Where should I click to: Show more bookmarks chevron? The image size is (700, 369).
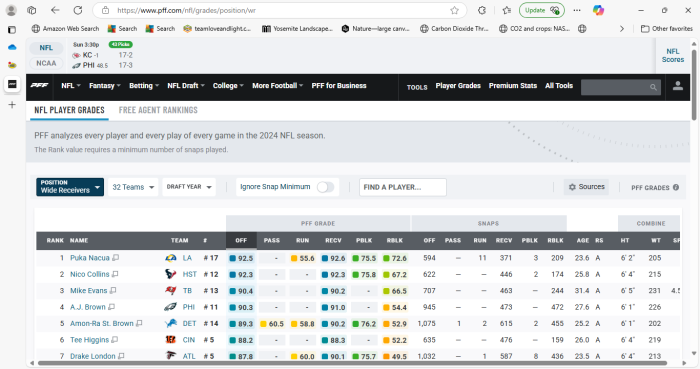(621, 29)
